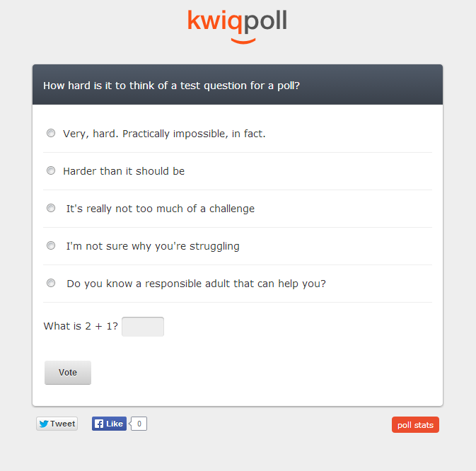Image resolution: width=476 pixels, height=471 pixels.
Task: Click the 'Do you know a responsible adult' text
Action: point(196,284)
